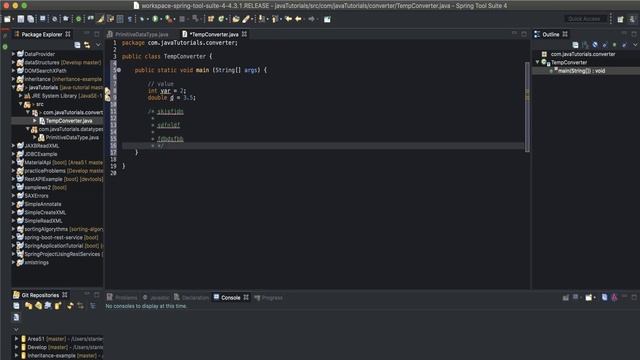Click the New Java Package toolbar icon

211,19
